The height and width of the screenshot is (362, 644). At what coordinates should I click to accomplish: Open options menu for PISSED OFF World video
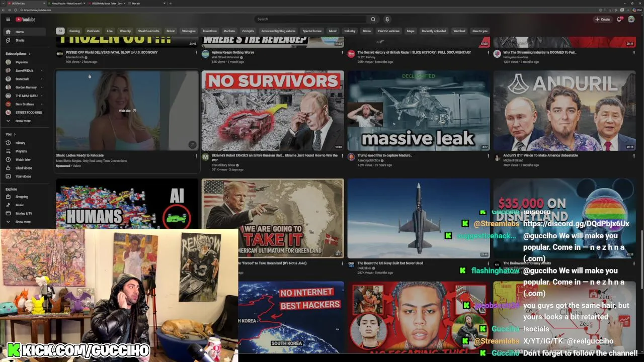[196, 52]
